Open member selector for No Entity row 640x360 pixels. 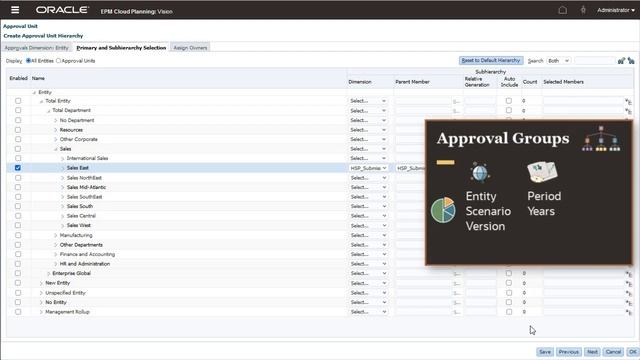pos(628,302)
